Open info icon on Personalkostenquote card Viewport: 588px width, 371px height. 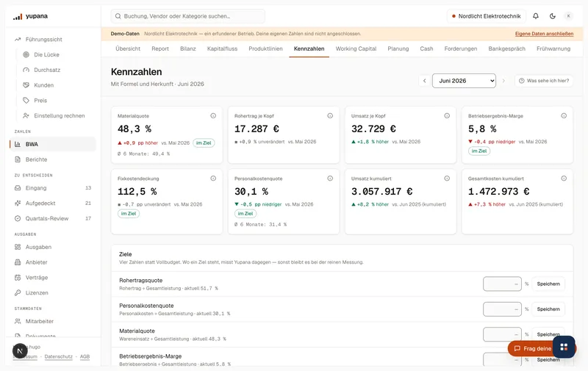point(330,179)
